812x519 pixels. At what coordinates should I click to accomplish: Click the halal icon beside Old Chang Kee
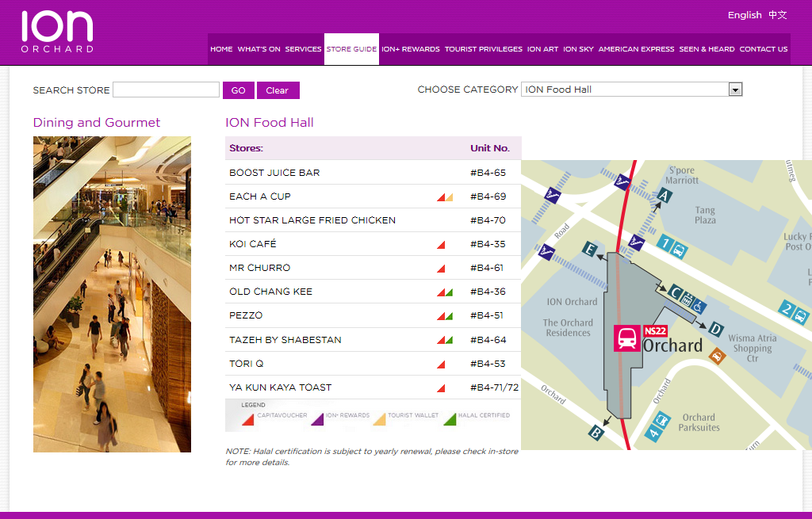click(x=449, y=292)
